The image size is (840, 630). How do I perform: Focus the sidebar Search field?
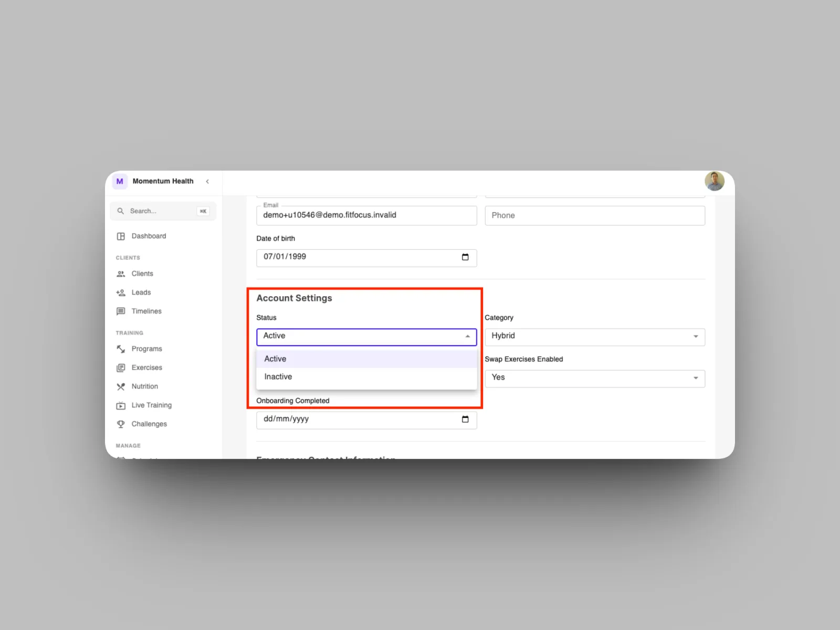163,211
